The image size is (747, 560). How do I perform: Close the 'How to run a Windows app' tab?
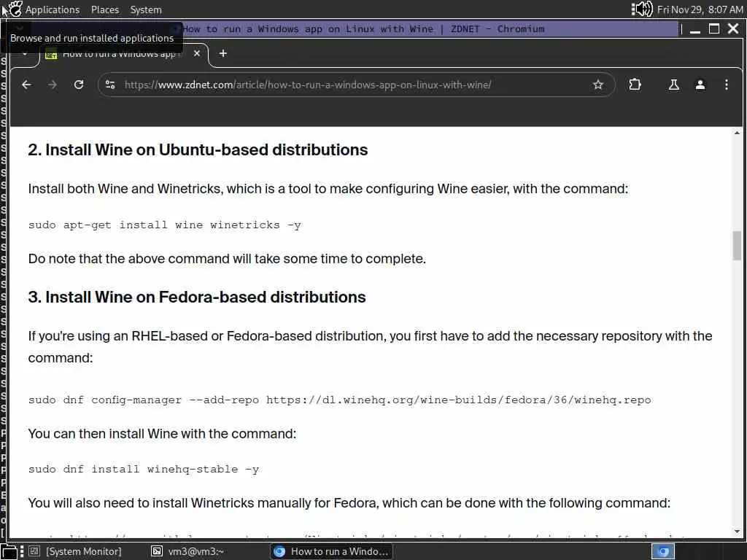point(197,53)
